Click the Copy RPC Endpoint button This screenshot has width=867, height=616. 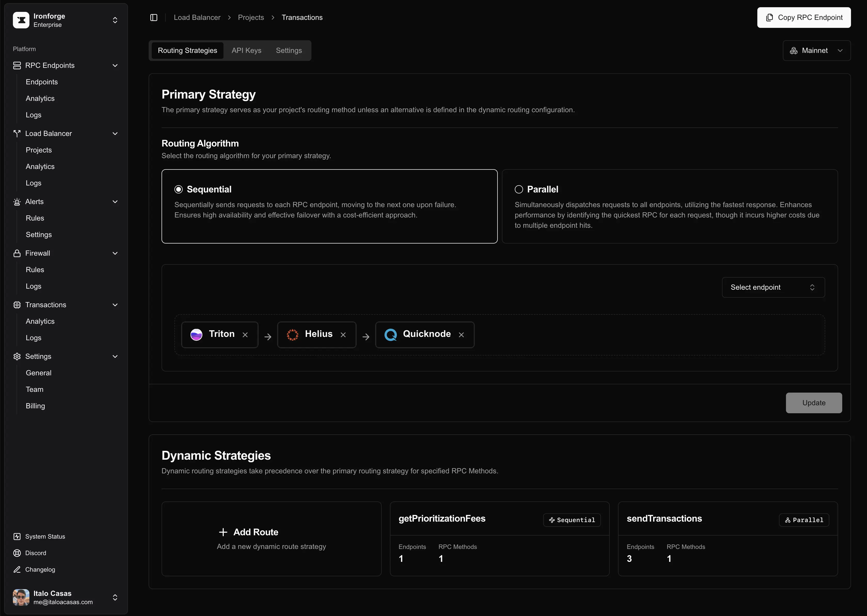804,18
